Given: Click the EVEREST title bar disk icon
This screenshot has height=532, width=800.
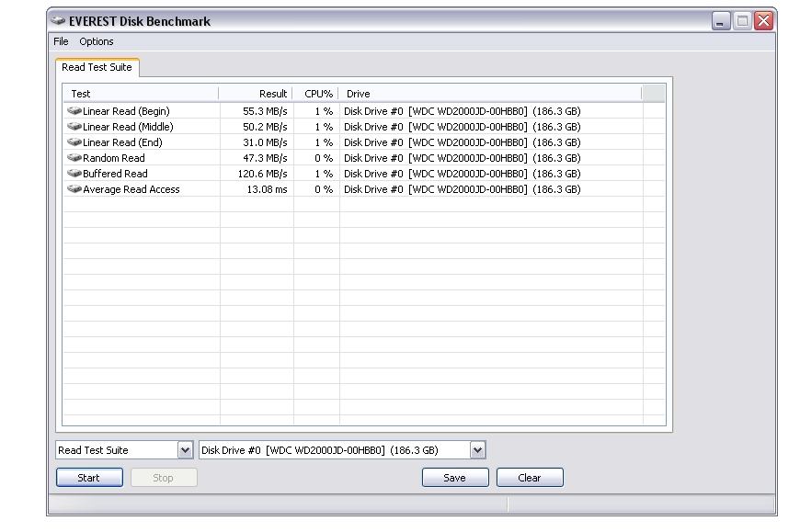Looking at the screenshot, I should click(58, 21).
